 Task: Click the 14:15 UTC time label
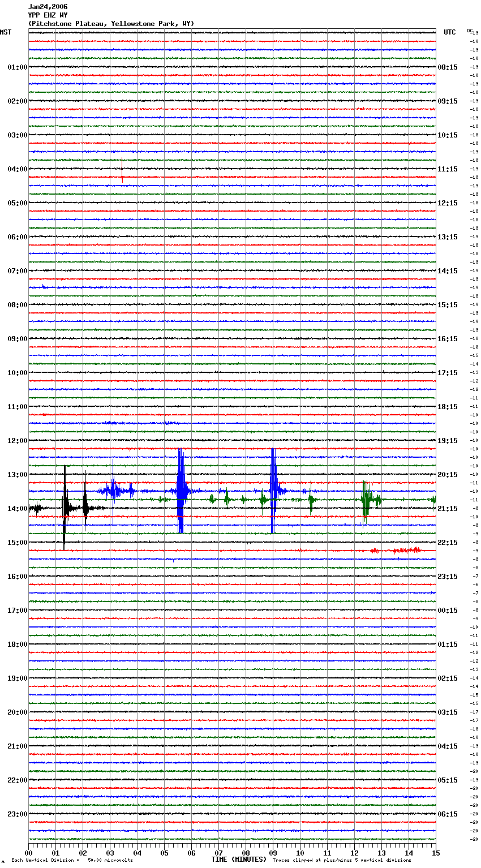[448, 271]
